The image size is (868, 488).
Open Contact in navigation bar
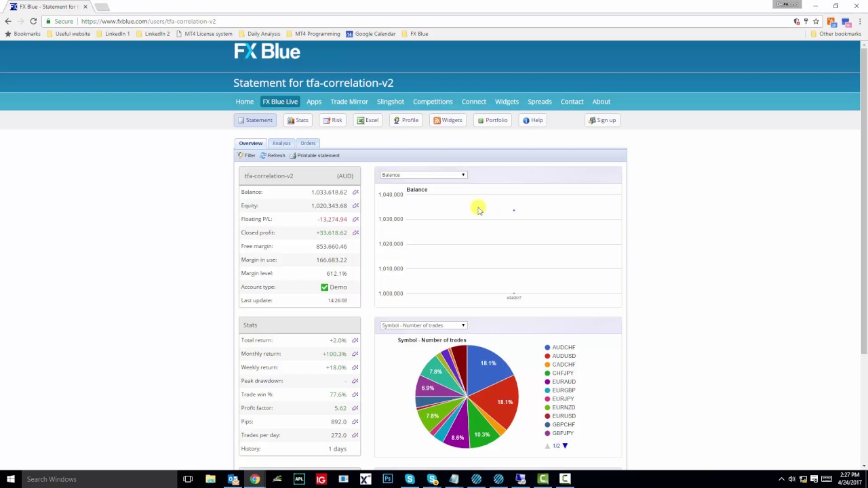point(572,102)
